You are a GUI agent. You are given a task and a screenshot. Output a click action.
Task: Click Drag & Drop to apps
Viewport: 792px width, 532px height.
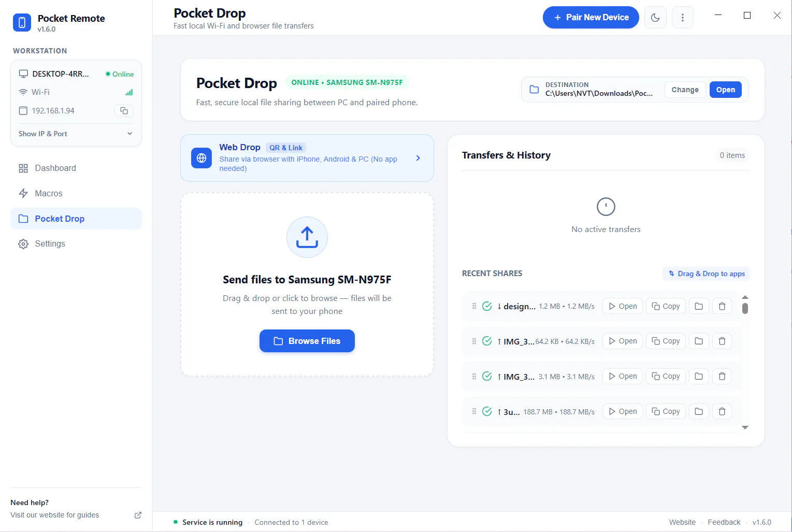pyautogui.click(x=707, y=274)
